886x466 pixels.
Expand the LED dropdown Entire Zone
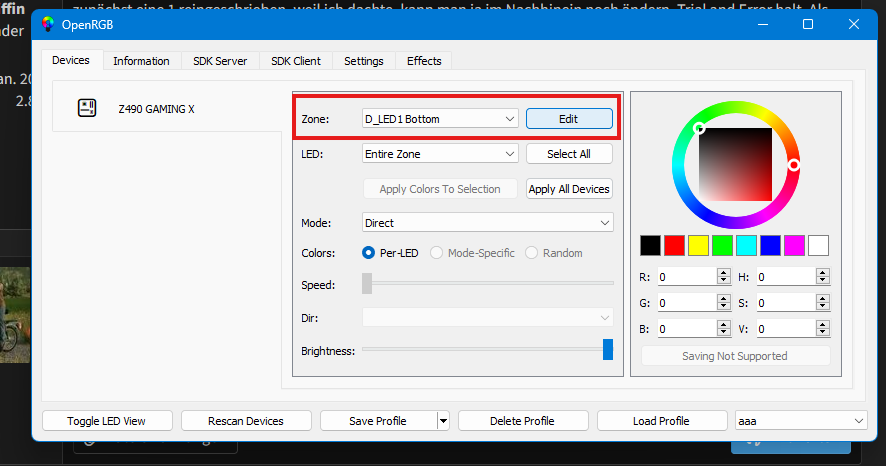440,154
